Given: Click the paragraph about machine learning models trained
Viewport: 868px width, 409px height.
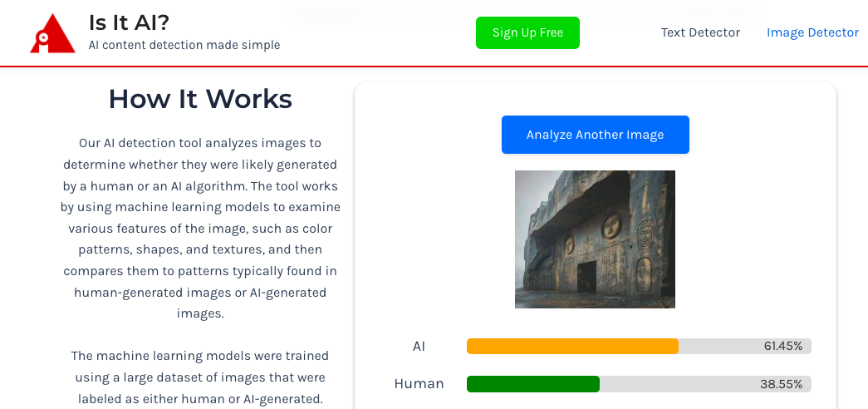Looking at the screenshot, I should 200,377.
